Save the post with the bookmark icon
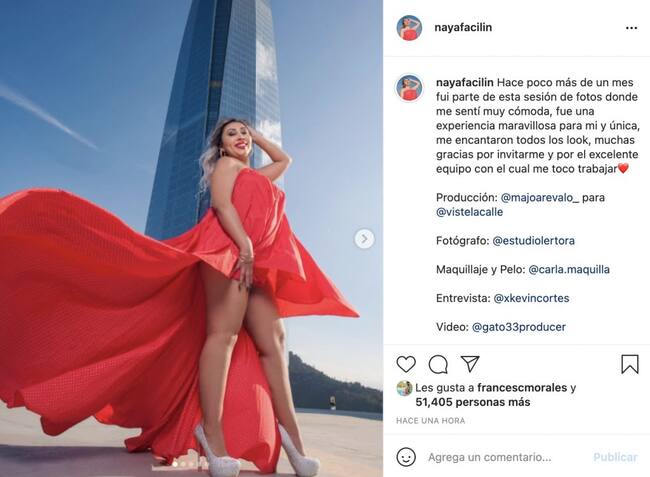This screenshot has height=477, width=650. click(x=629, y=364)
